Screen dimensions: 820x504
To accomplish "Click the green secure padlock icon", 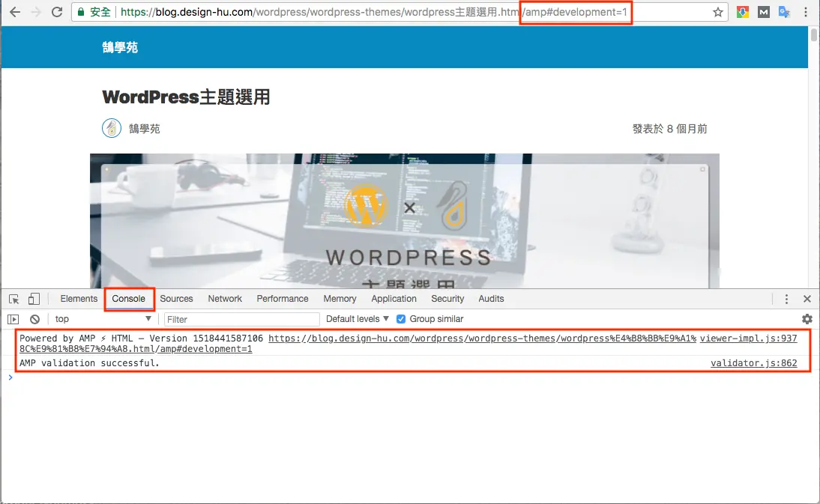I will [81, 12].
